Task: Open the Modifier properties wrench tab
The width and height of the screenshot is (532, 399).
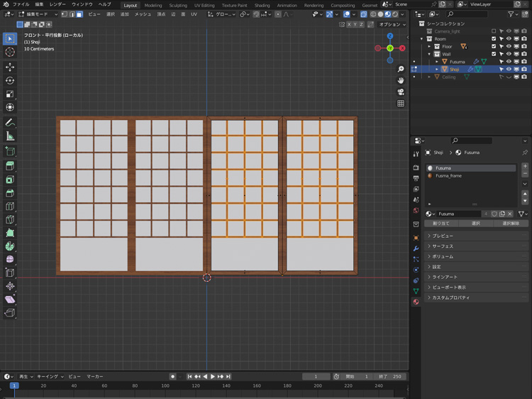Action: click(x=416, y=248)
